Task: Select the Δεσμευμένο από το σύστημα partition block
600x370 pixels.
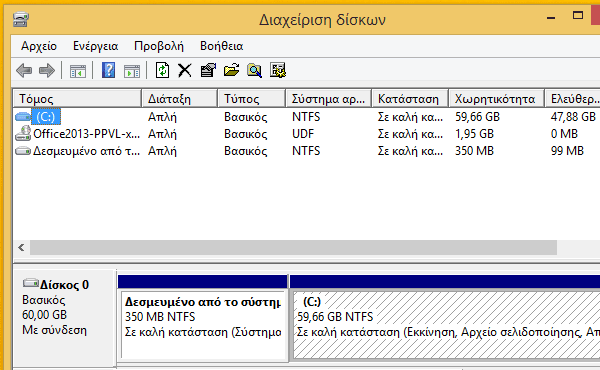Action: point(203,325)
